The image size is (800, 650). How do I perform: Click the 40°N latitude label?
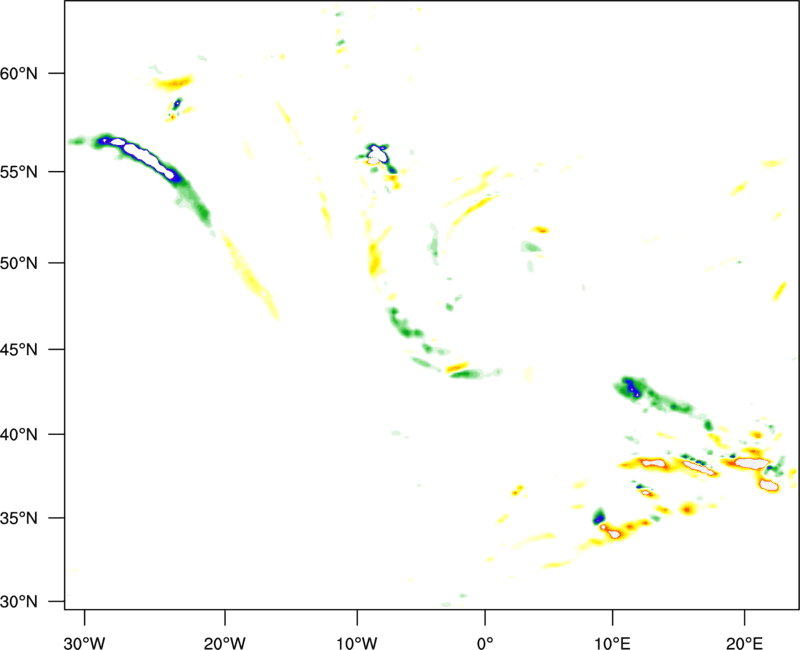tap(19, 435)
